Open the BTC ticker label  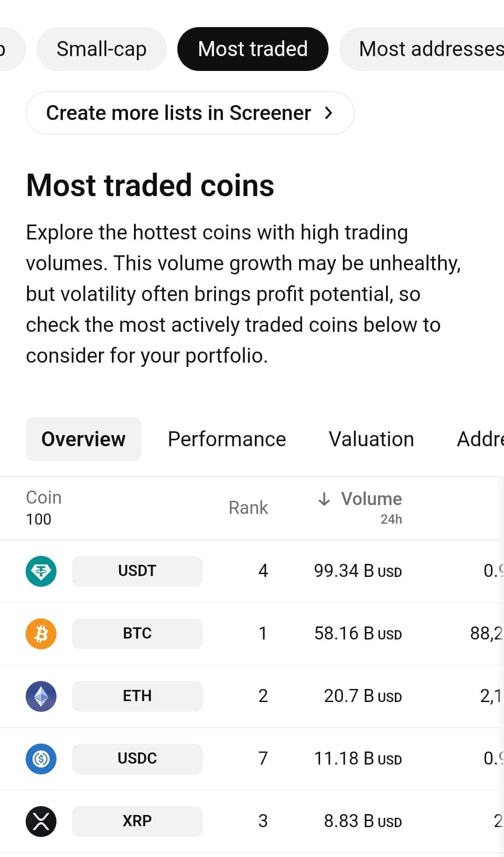(x=137, y=633)
